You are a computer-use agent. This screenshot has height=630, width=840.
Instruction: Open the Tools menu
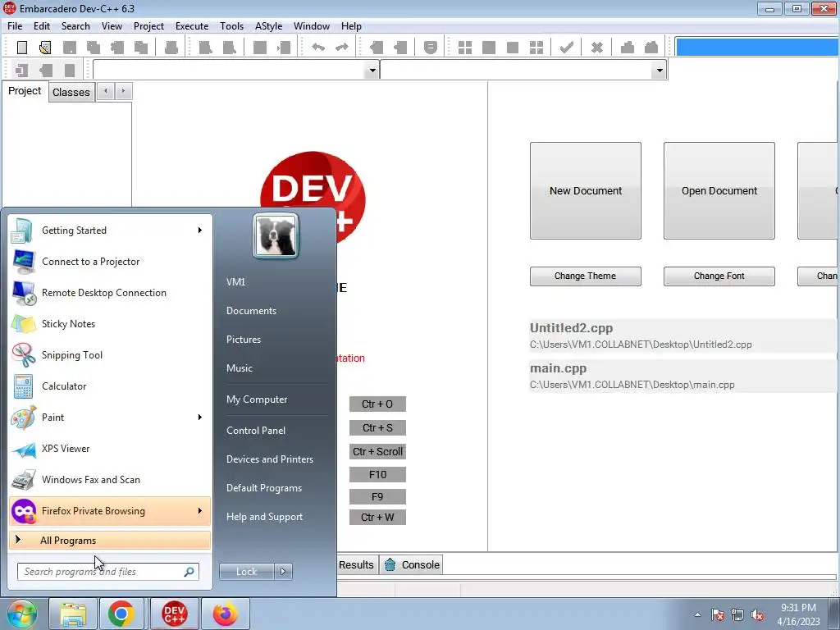click(x=231, y=26)
